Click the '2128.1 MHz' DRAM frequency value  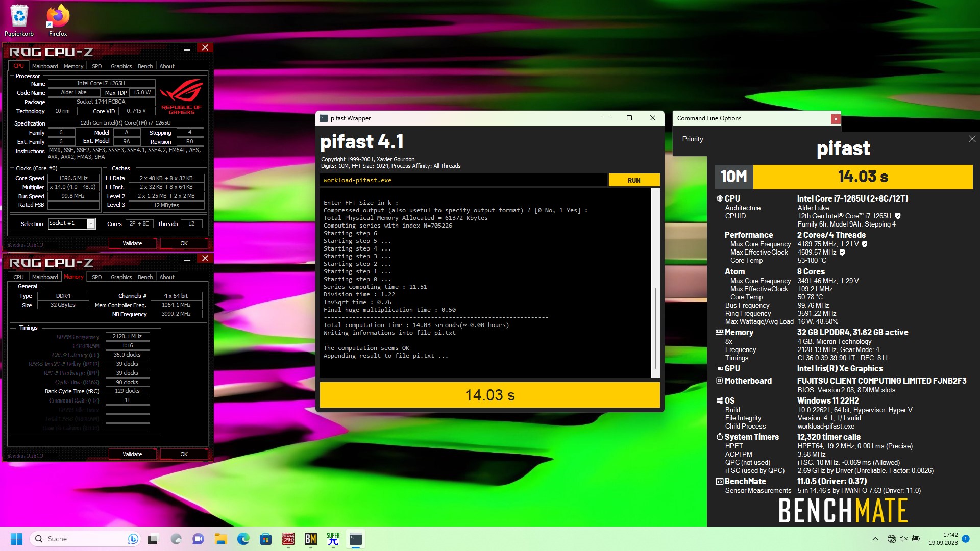[128, 336]
